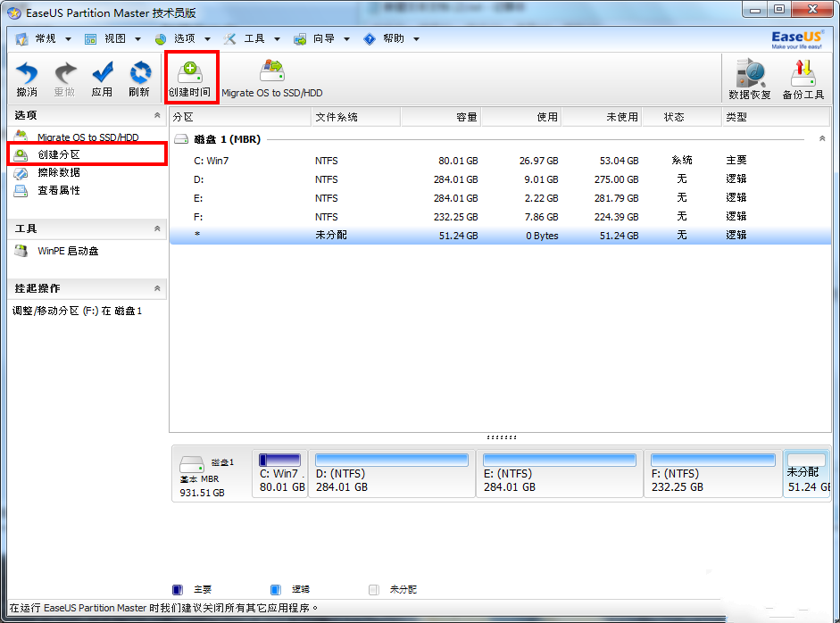Image resolution: width=840 pixels, height=623 pixels.
Task: Click the D: (NTFS) block in disk map
Action: pos(392,474)
